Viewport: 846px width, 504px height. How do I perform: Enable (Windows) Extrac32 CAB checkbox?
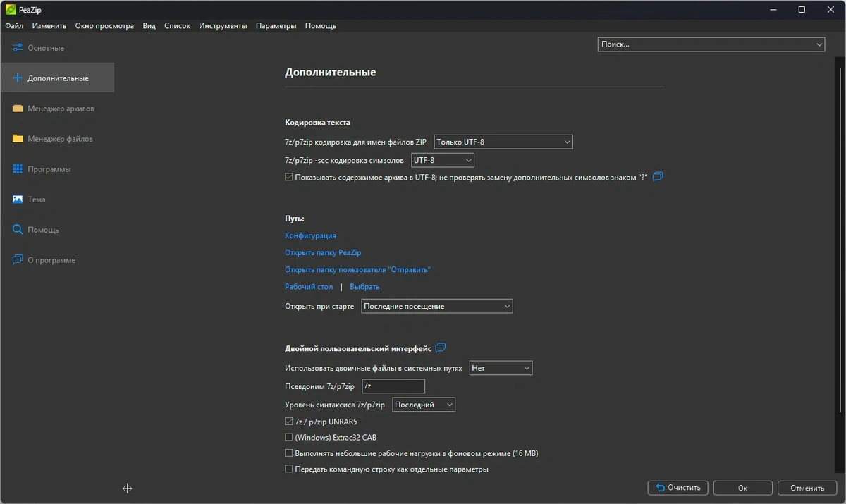tap(288, 438)
